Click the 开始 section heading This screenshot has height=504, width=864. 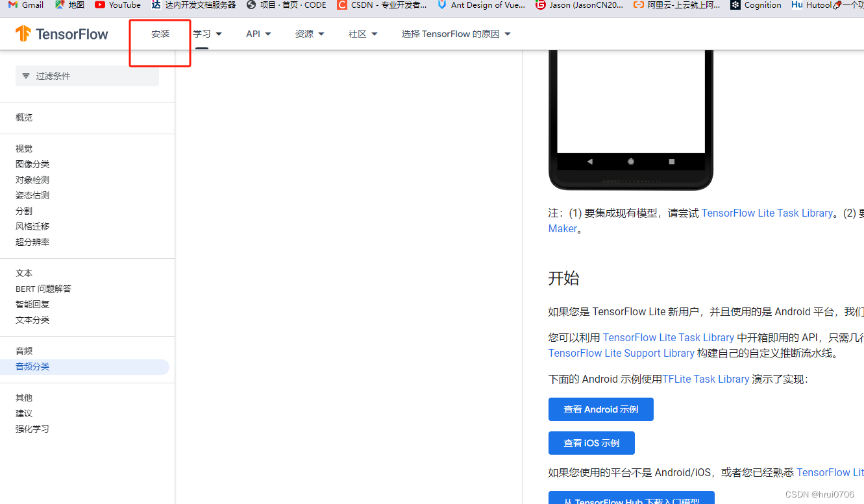(x=563, y=278)
